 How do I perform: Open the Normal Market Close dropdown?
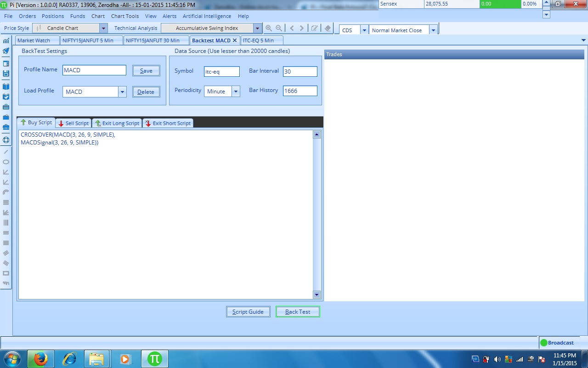433,30
